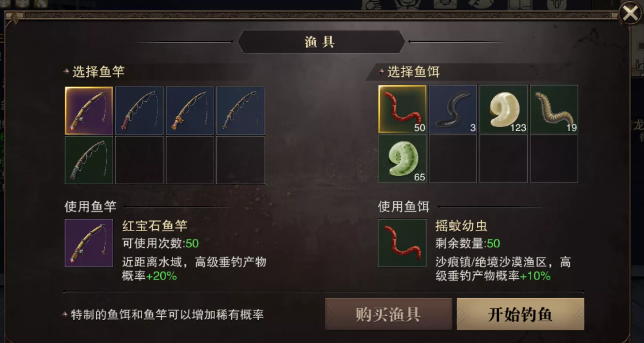Select red worm bait with 50 count
Viewport: 644px width, 343px height.
pos(402,109)
